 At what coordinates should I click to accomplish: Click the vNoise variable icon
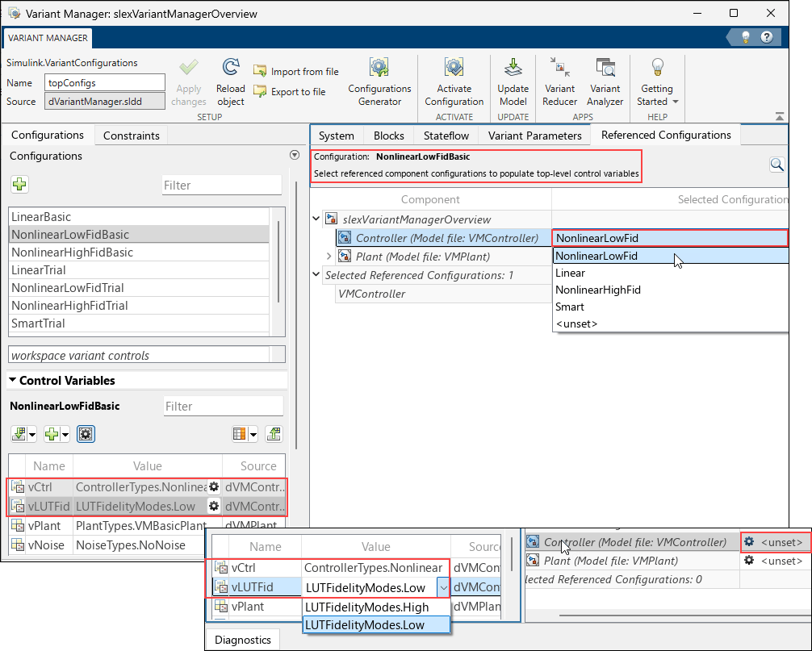(18, 545)
